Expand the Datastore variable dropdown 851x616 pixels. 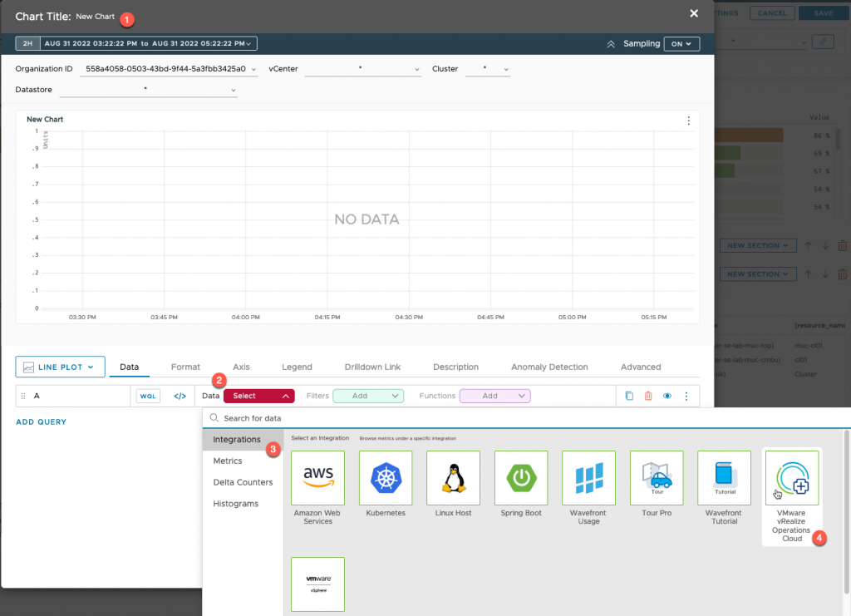click(148, 90)
